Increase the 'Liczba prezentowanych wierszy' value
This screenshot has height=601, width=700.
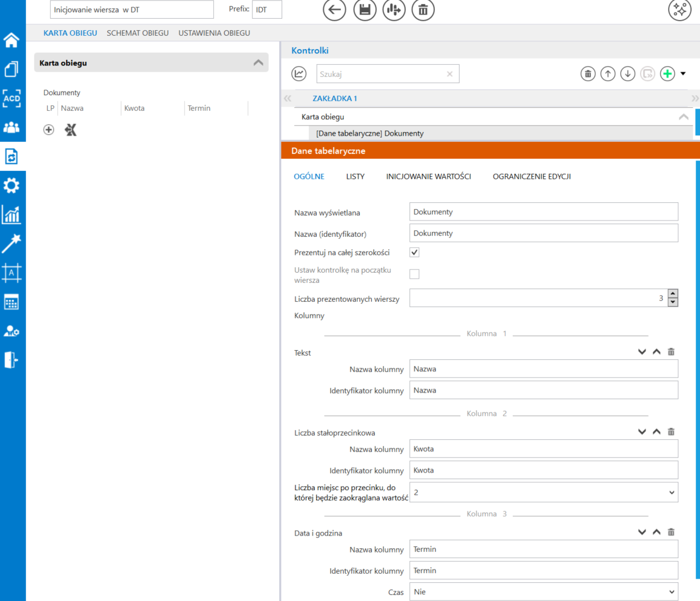click(673, 293)
